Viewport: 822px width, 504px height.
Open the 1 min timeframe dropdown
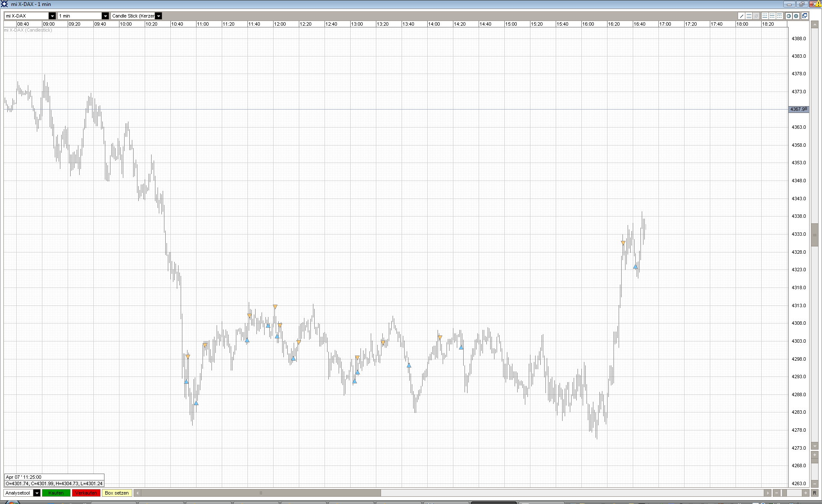click(105, 16)
